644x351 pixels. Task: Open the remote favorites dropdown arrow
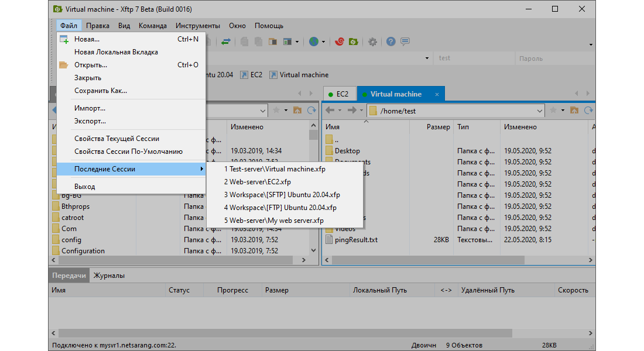pos(563,111)
